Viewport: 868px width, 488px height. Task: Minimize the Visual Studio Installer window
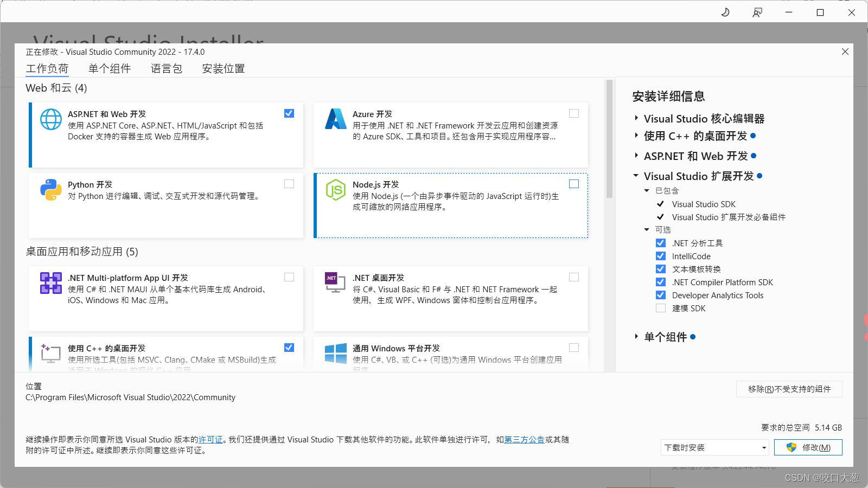point(789,12)
